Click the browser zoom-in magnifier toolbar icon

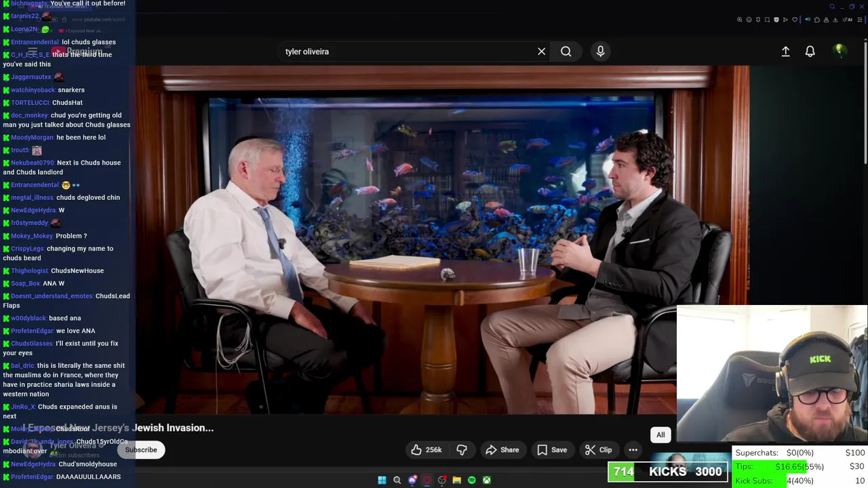pos(740,20)
